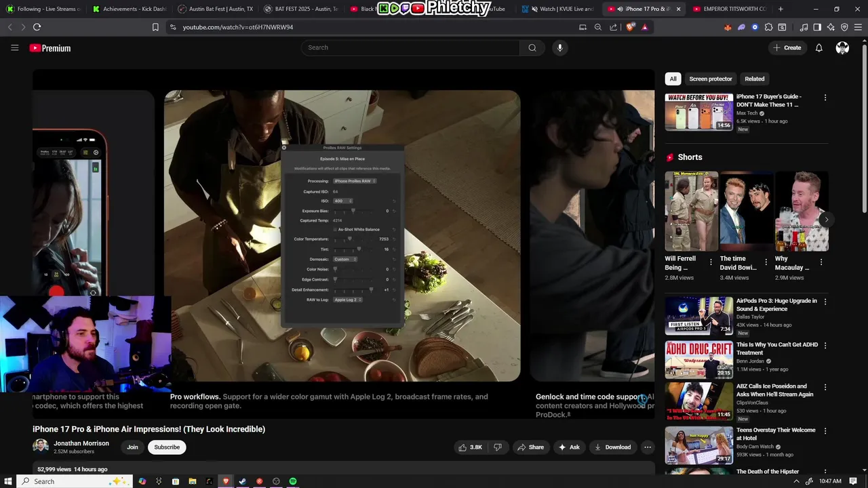Open Brave Leo AI sparkle icon
Viewport: 868px width, 488px height.
click(831, 27)
